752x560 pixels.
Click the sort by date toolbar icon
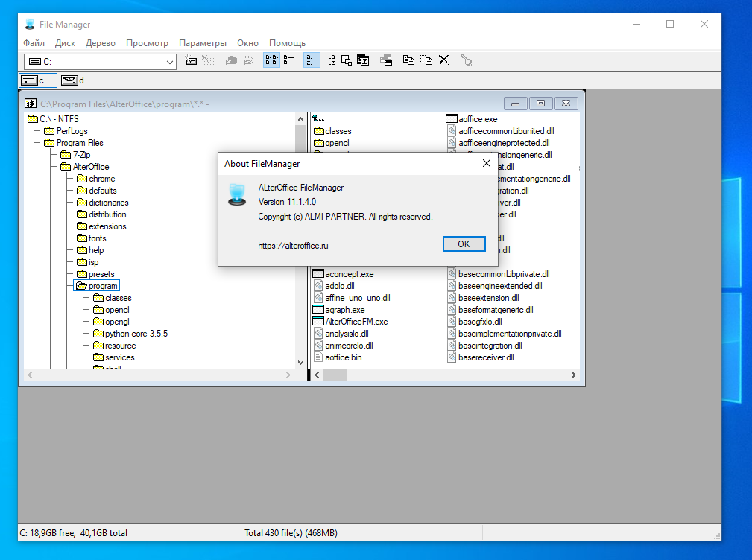364,60
